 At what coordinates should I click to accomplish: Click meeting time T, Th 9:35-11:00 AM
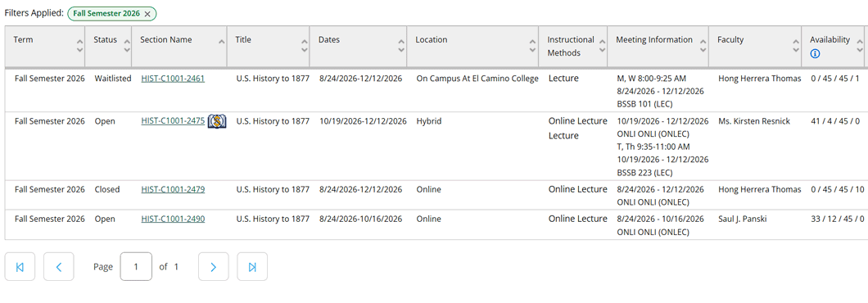(653, 147)
